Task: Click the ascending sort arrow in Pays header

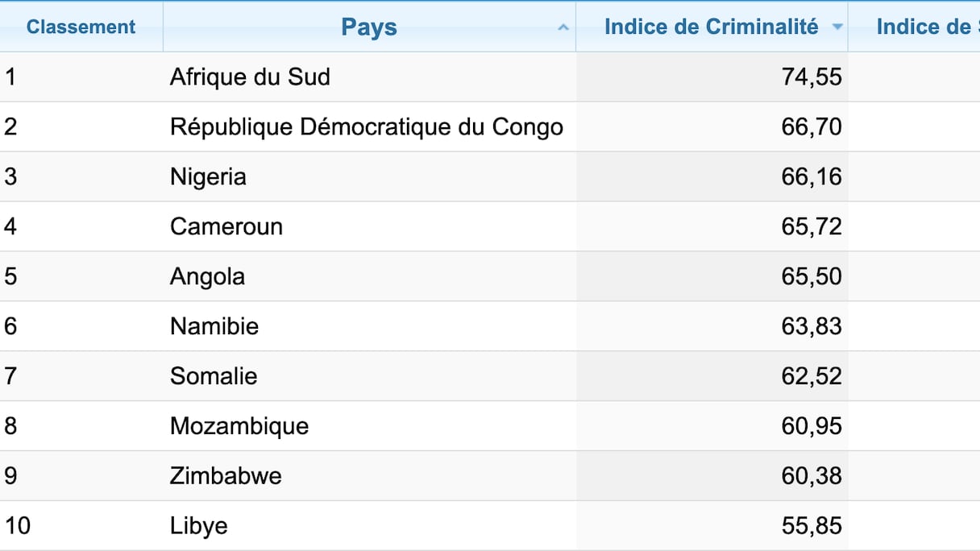Action: click(563, 27)
